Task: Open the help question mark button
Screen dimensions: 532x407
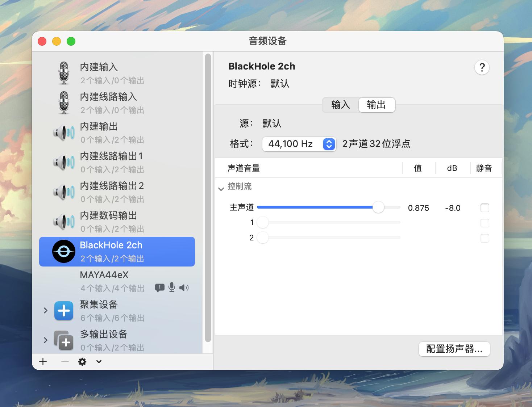Action: coord(482,67)
